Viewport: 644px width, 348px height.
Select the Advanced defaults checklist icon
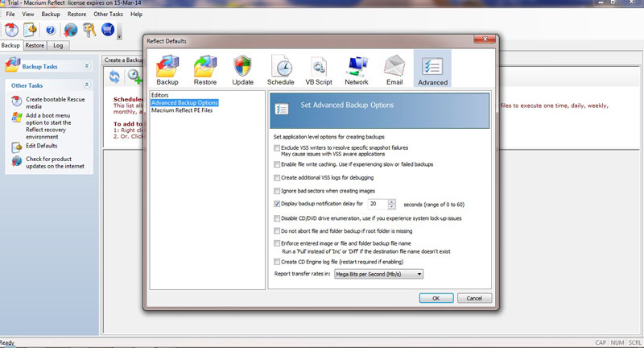pyautogui.click(x=432, y=68)
